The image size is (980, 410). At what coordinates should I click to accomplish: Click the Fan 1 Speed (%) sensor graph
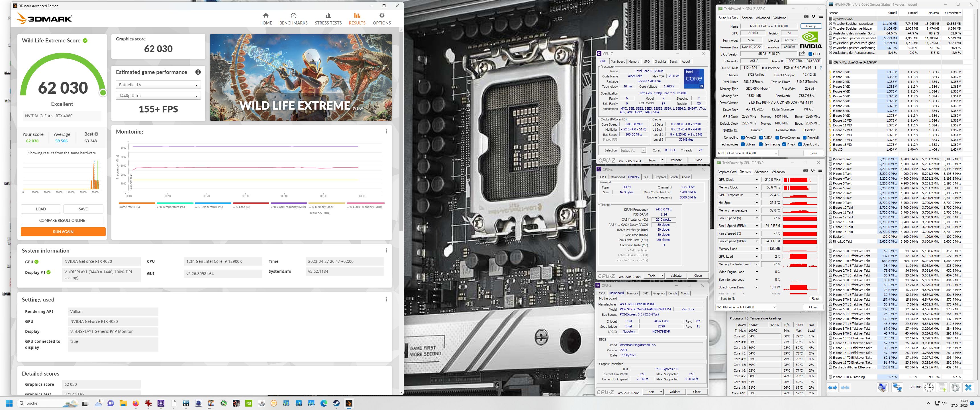click(x=800, y=218)
